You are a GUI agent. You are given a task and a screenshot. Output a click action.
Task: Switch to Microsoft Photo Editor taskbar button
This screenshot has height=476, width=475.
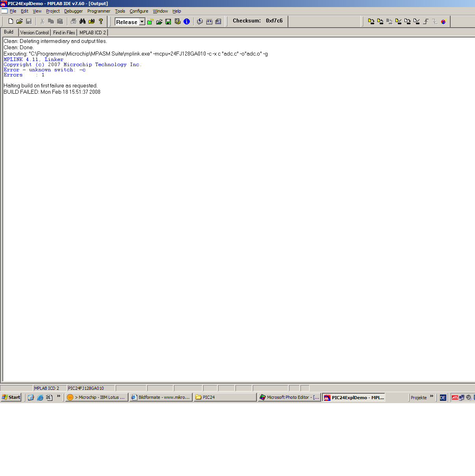pyautogui.click(x=289, y=397)
